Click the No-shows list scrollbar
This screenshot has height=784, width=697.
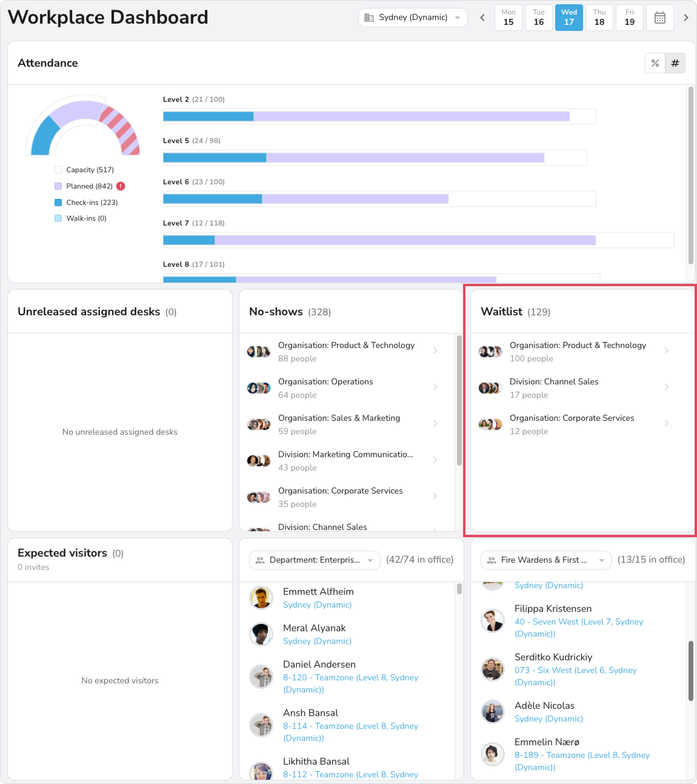[x=459, y=401]
